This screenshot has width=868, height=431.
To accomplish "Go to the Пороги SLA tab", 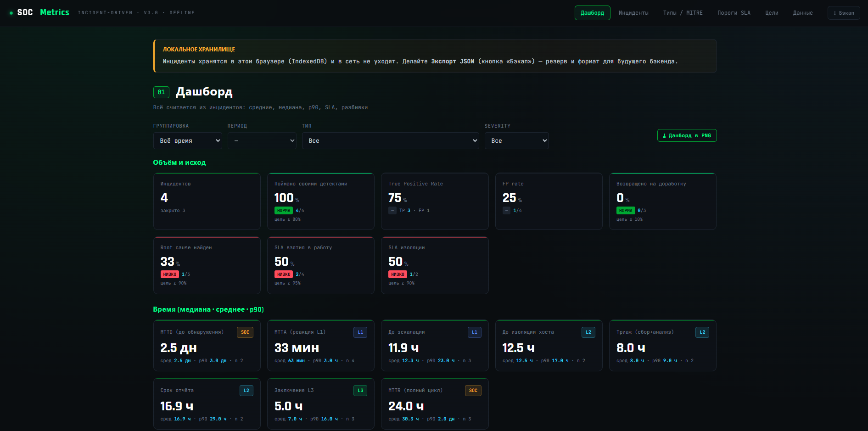I will [x=734, y=13].
